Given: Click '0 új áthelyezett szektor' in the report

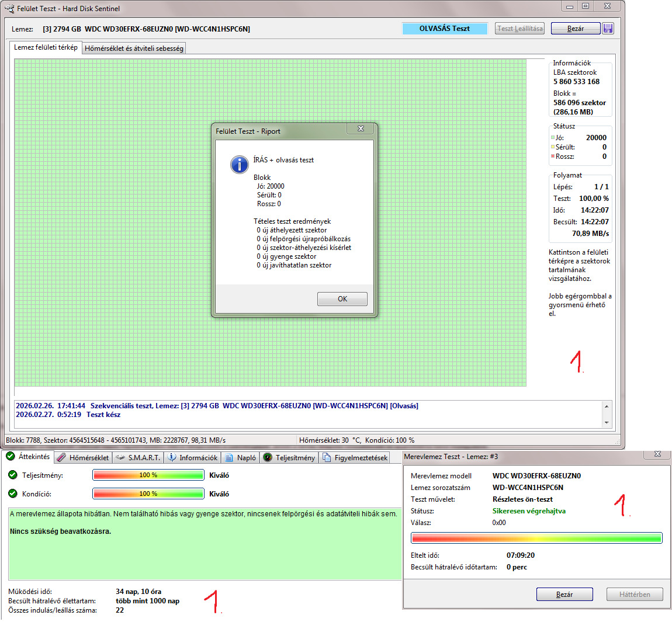Looking at the screenshot, I should click(x=292, y=231).
